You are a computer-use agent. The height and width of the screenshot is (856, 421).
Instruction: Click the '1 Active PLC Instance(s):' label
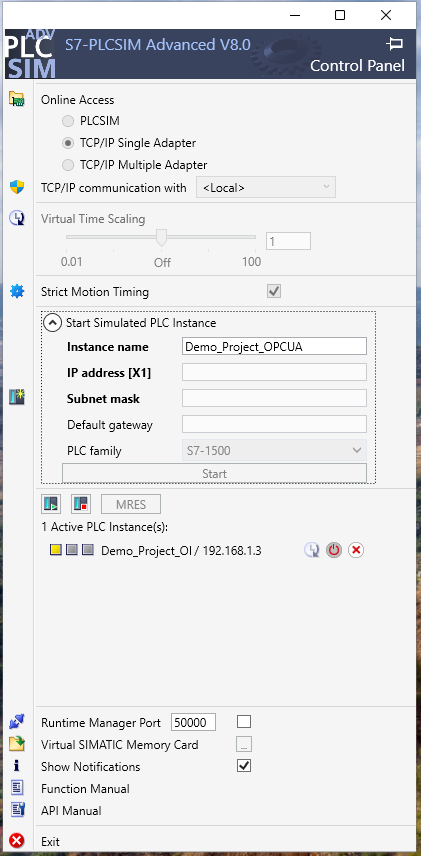tap(105, 527)
